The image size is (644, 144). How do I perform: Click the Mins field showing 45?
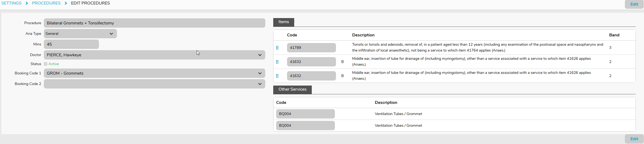(x=71, y=44)
